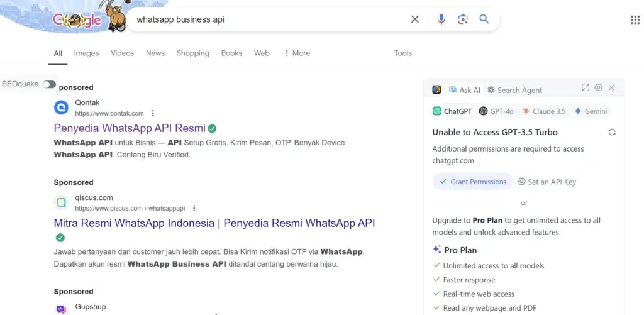Viewport: 644px width, 315px height.
Task: Click the Qontak advertiser name
Action: click(87, 102)
